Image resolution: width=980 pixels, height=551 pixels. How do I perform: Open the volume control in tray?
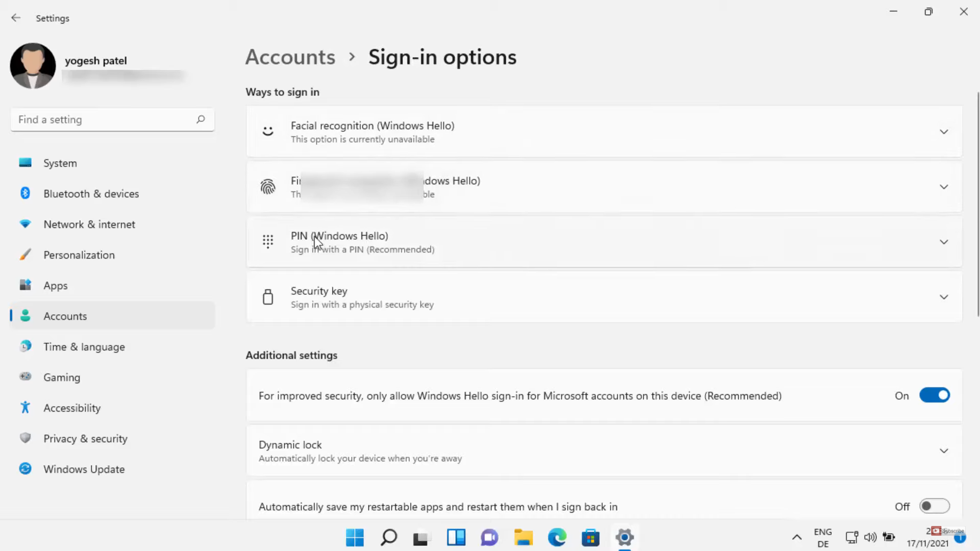(870, 537)
